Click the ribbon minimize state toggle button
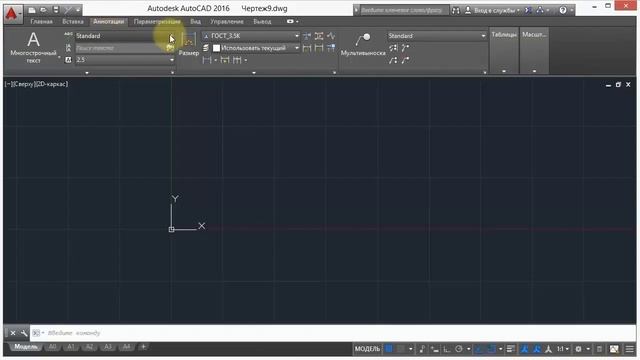The image size is (640, 360). [290, 21]
